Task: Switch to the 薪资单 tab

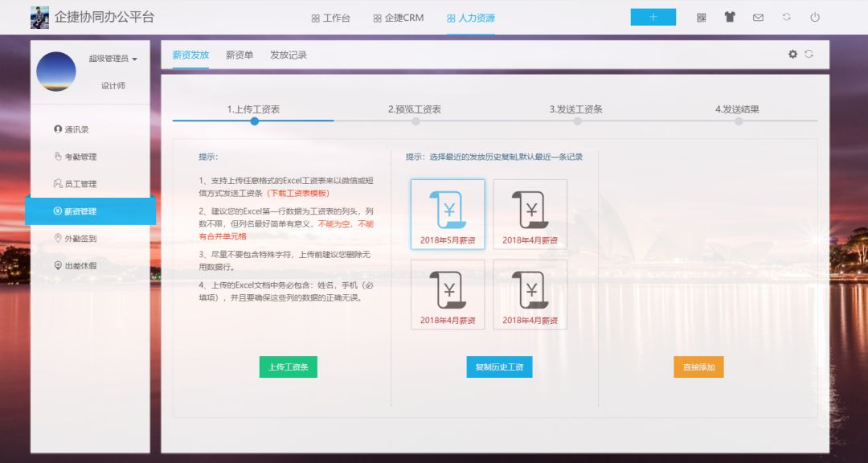Action: pyautogui.click(x=240, y=55)
